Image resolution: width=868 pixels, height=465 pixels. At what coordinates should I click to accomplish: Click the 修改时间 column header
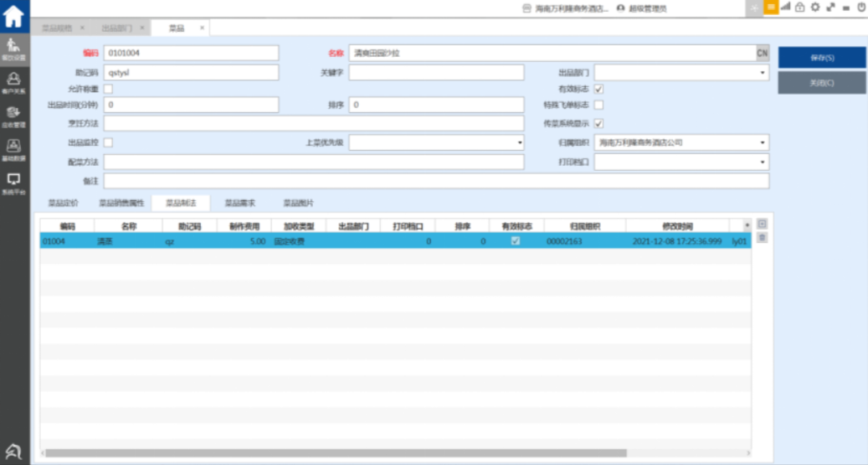point(677,226)
